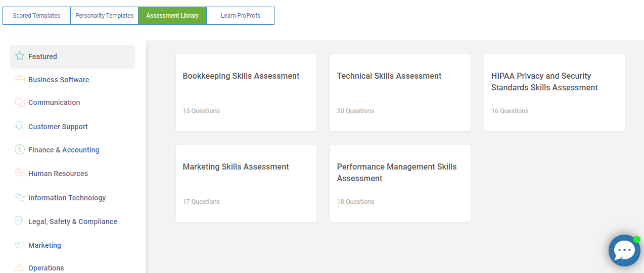Viewport: 644px width, 273px height.
Task: Click the Communication chat bubbles icon
Action: (x=20, y=102)
